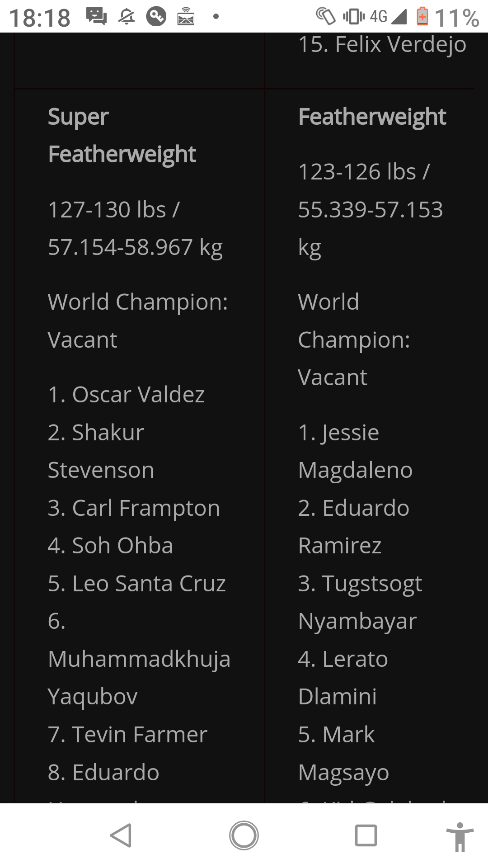
Task: Tap the message notification icon in status bar
Action: coord(96,17)
